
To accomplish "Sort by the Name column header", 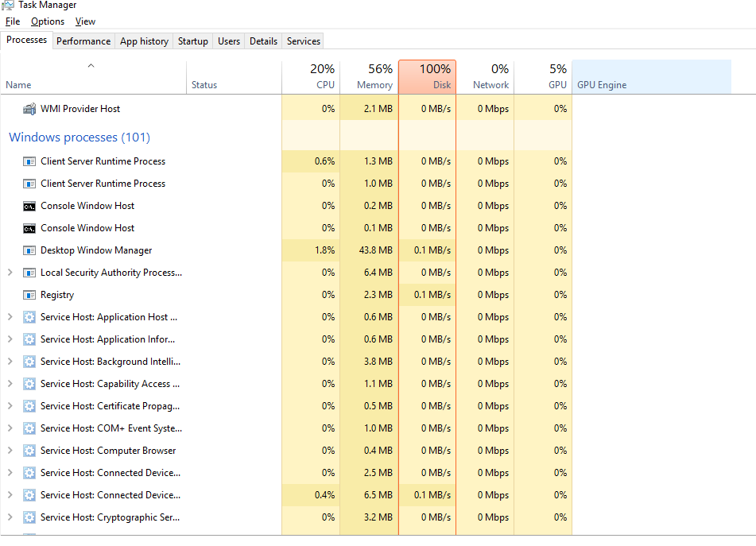I will [94, 77].
